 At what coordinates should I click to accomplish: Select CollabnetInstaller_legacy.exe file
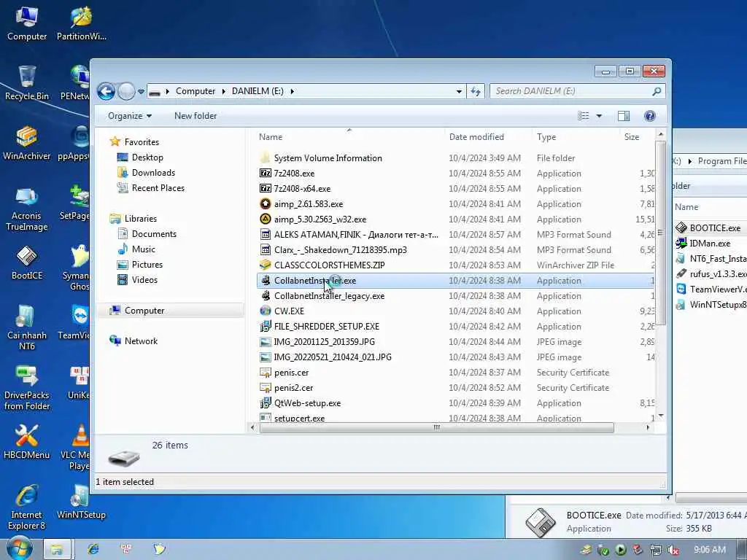322,296
